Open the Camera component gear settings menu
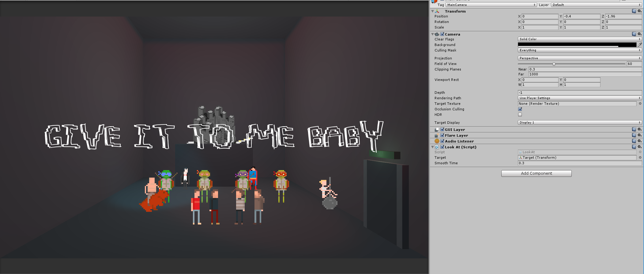 click(x=639, y=34)
